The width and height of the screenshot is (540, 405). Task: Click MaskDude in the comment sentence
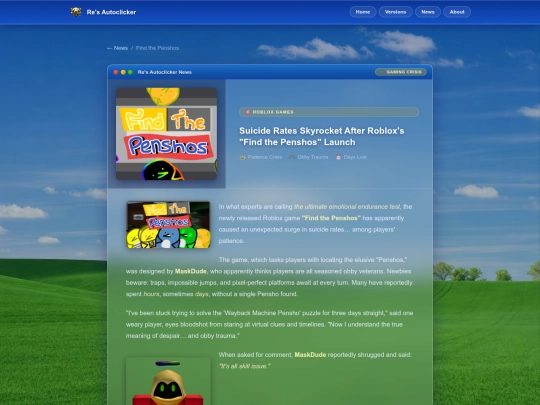click(310, 355)
